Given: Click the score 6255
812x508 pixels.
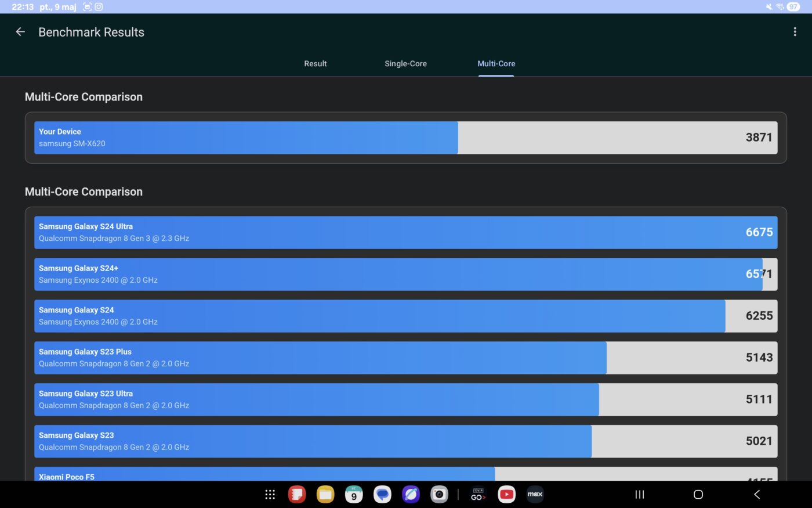Looking at the screenshot, I should pyautogui.click(x=759, y=316).
